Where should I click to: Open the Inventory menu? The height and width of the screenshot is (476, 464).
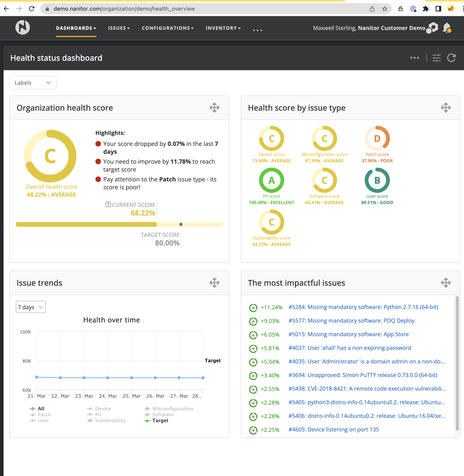(223, 28)
